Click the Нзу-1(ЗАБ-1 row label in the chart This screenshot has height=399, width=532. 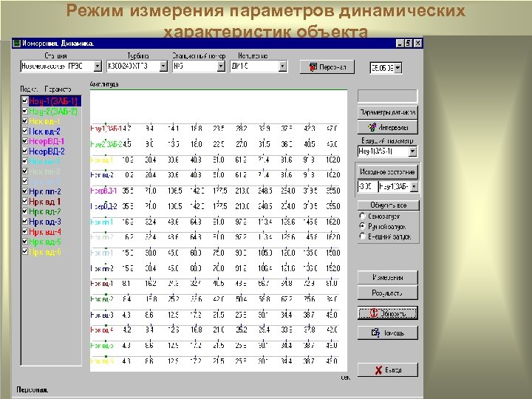coord(106,129)
